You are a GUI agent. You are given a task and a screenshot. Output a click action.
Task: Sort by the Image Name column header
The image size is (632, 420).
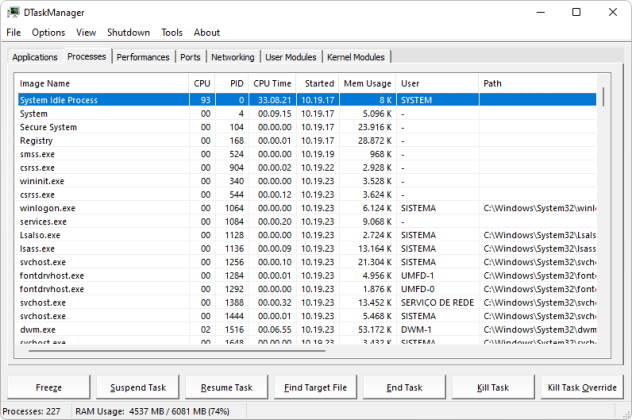click(x=103, y=83)
